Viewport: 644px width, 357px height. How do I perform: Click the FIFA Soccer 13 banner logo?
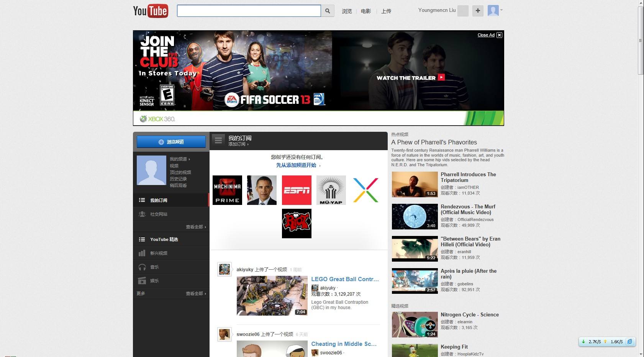click(274, 100)
